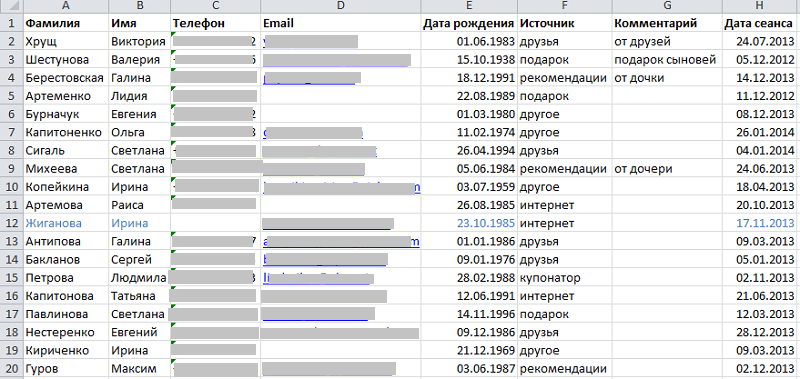Viewport: 800px width, 379px height.
Task: Click the Дата сеанса header cell
Action: pos(760,23)
